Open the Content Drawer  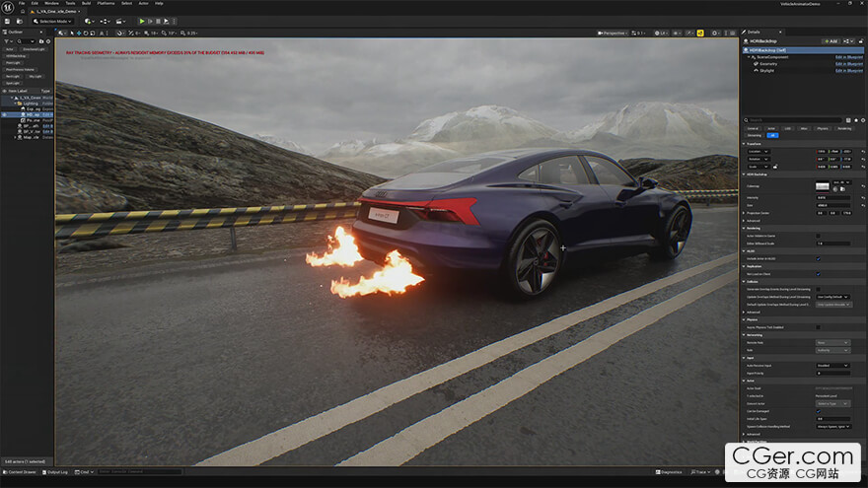tap(20, 472)
